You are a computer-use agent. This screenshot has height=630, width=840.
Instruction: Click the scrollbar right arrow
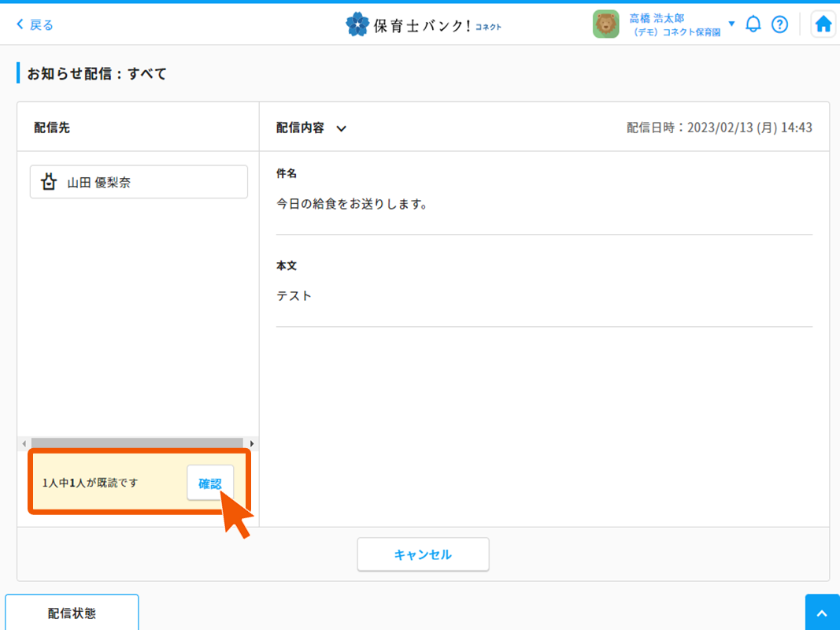(x=252, y=443)
